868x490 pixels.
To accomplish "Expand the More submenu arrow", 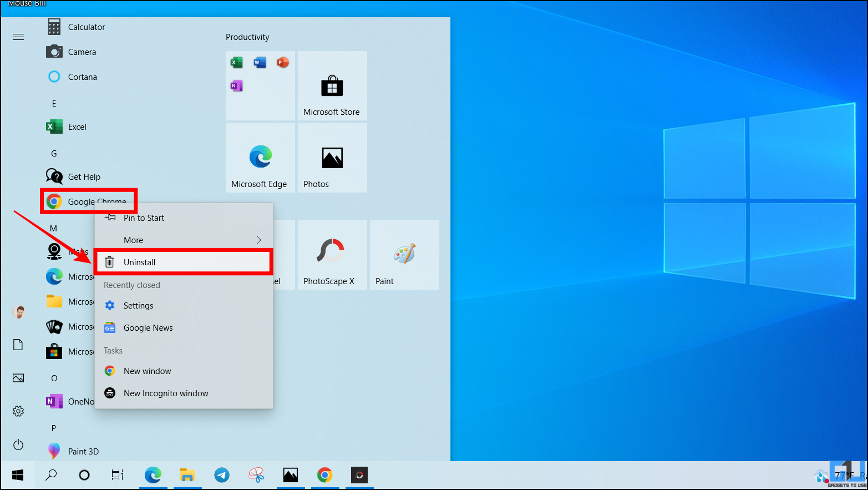I will click(x=258, y=240).
